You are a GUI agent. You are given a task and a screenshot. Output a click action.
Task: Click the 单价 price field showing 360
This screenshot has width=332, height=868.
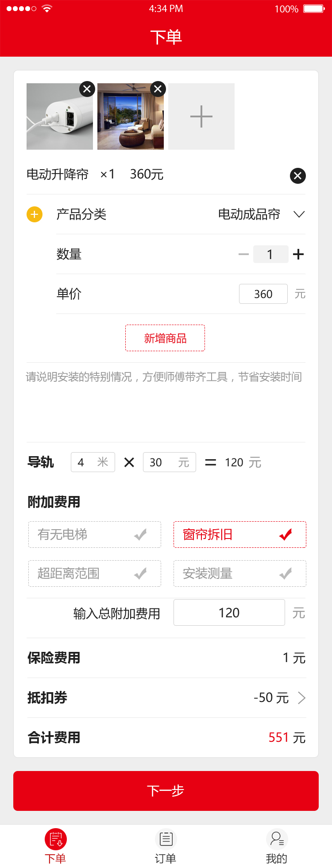[x=263, y=294]
